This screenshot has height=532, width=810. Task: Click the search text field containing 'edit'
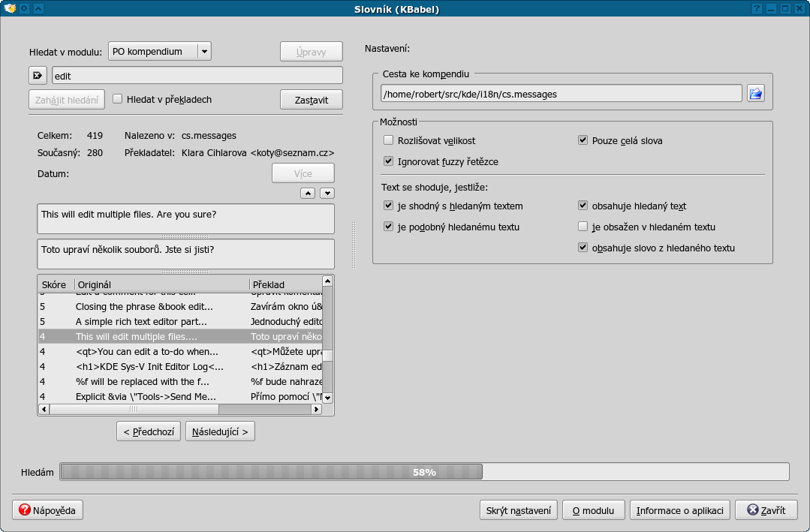point(197,75)
